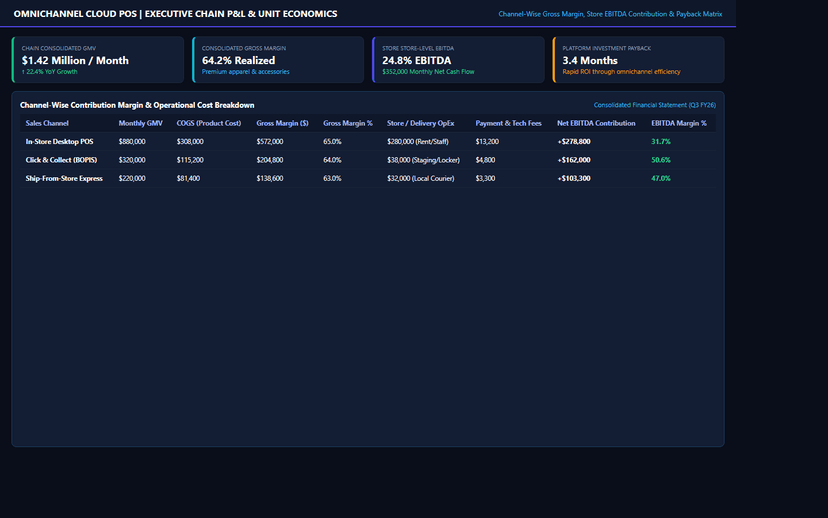This screenshot has height=518, width=828.
Task: Click the $81,400 COGS cell
Action: [x=188, y=178]
